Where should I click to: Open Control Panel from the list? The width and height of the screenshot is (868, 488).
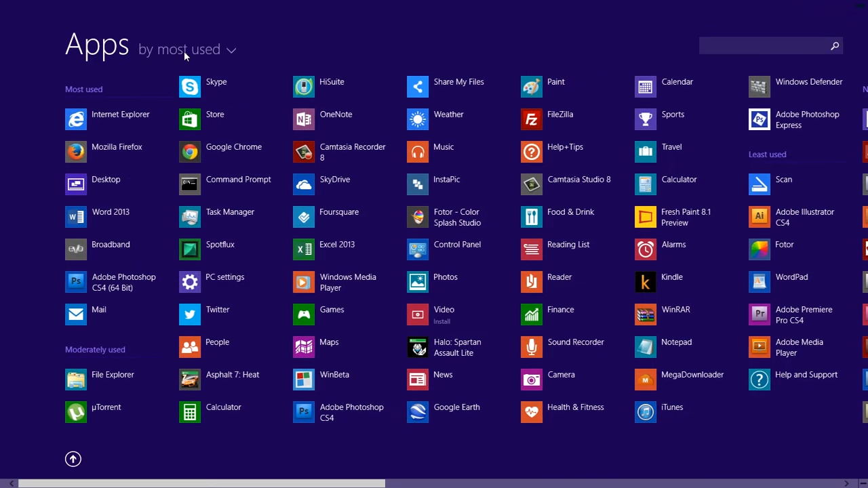click(x=418, y=249)
